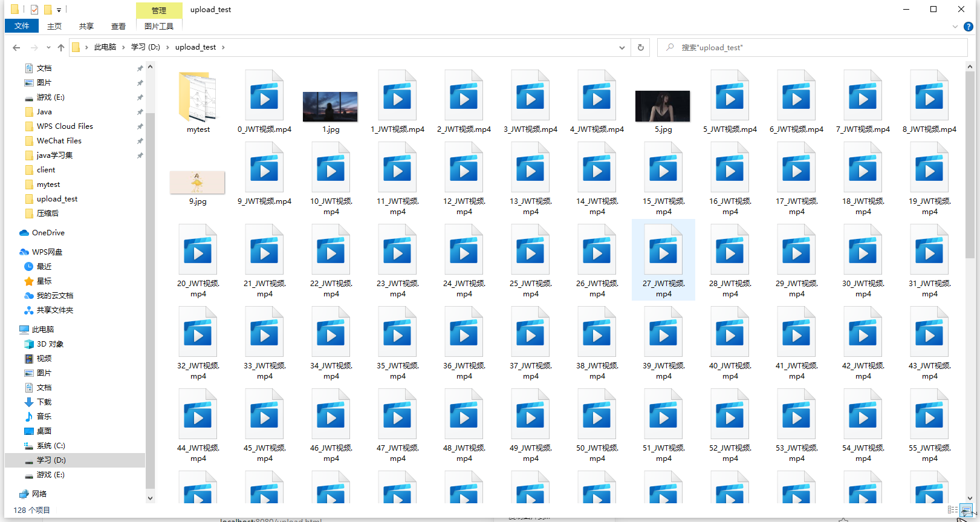Expand the ribbon with the chevron
Viewport: 980px width, 522px height.
point(955,27)
